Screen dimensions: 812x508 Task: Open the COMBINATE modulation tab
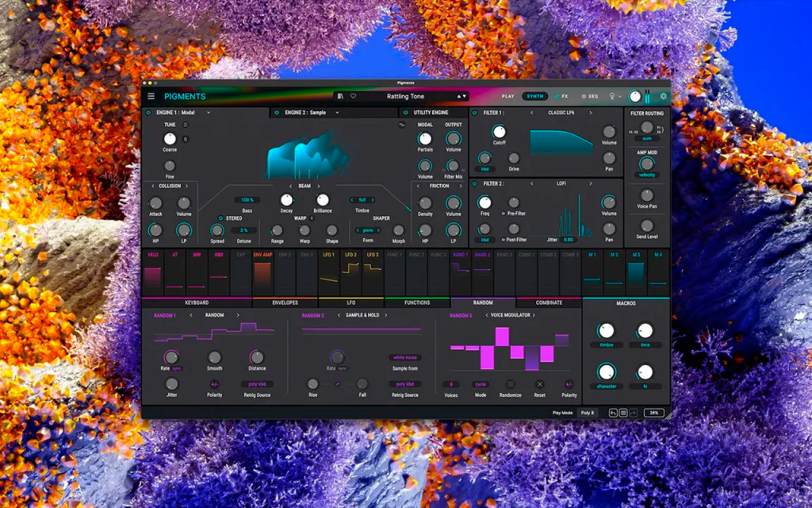[549, 302]
